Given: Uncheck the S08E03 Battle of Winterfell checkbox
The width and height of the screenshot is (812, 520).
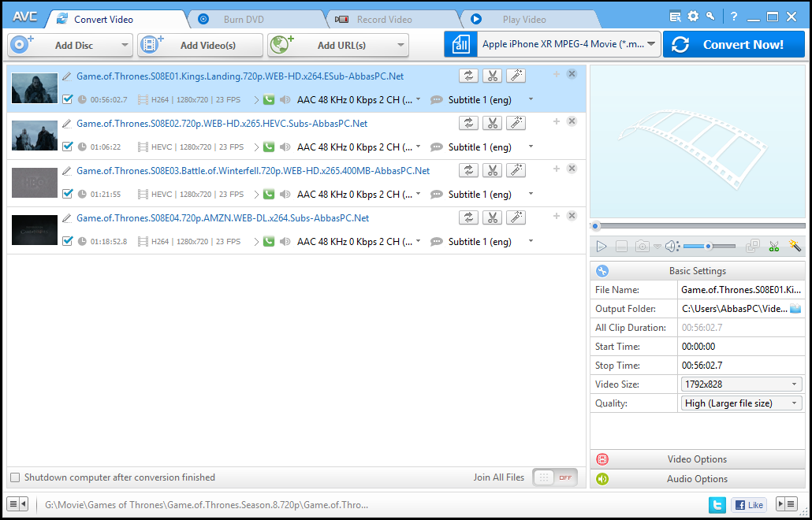Looking at the screenshot, I should point(67,194).
